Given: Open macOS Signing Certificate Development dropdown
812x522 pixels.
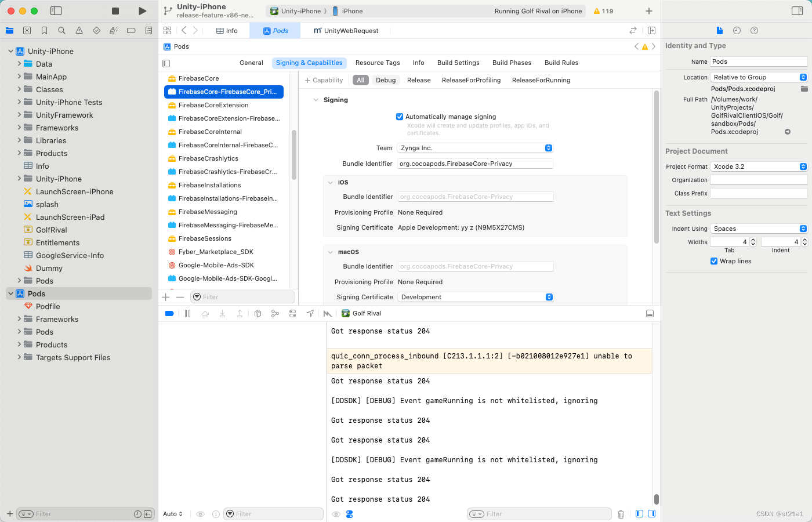Looking at the screenshot, I should coord(475,298).
